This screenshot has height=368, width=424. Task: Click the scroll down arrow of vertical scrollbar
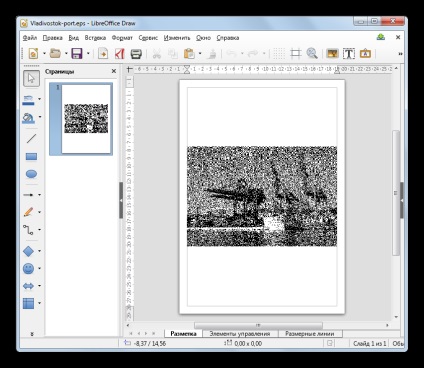pyautogui.click(x=396, y=317)
